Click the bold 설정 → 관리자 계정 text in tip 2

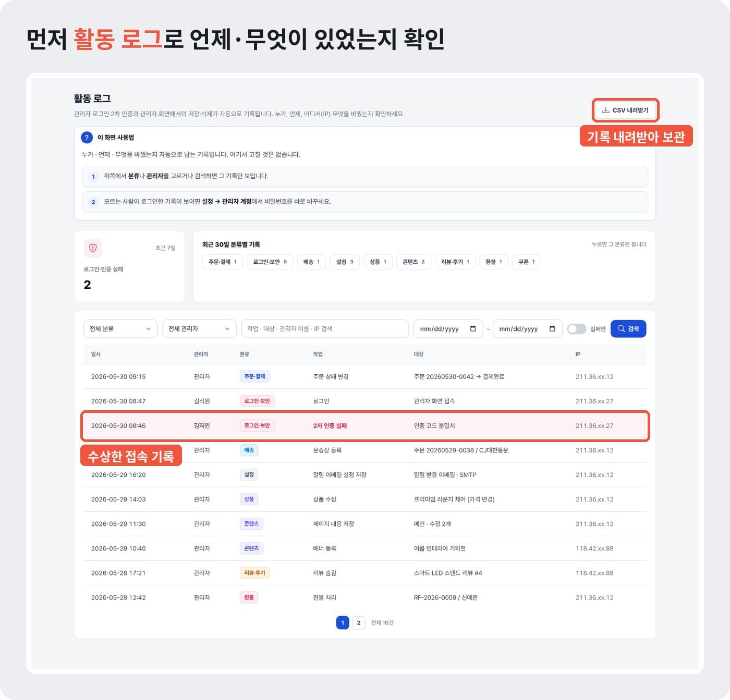(227, 202)
